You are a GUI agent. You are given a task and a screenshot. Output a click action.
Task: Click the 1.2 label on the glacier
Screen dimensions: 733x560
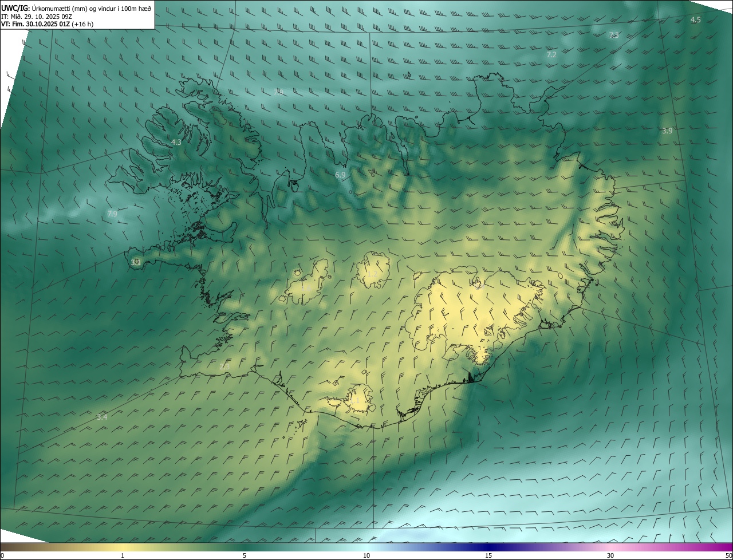[x=372, y=274]
